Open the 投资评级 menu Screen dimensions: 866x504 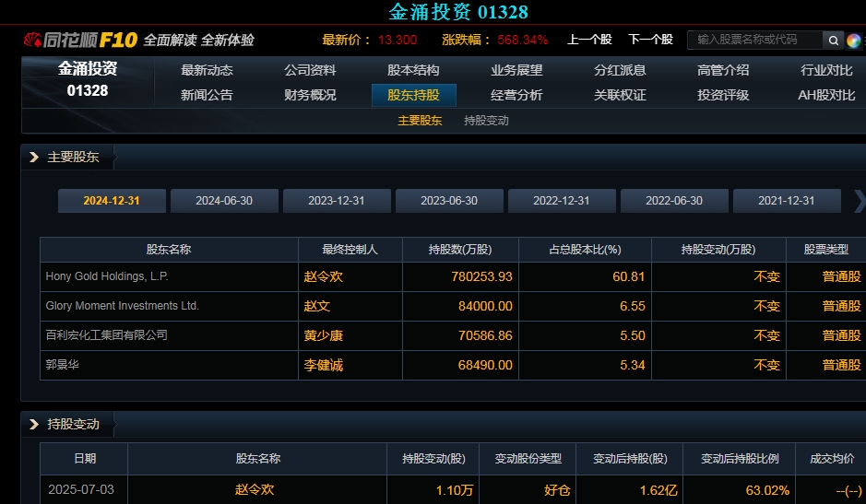[723, 95]
